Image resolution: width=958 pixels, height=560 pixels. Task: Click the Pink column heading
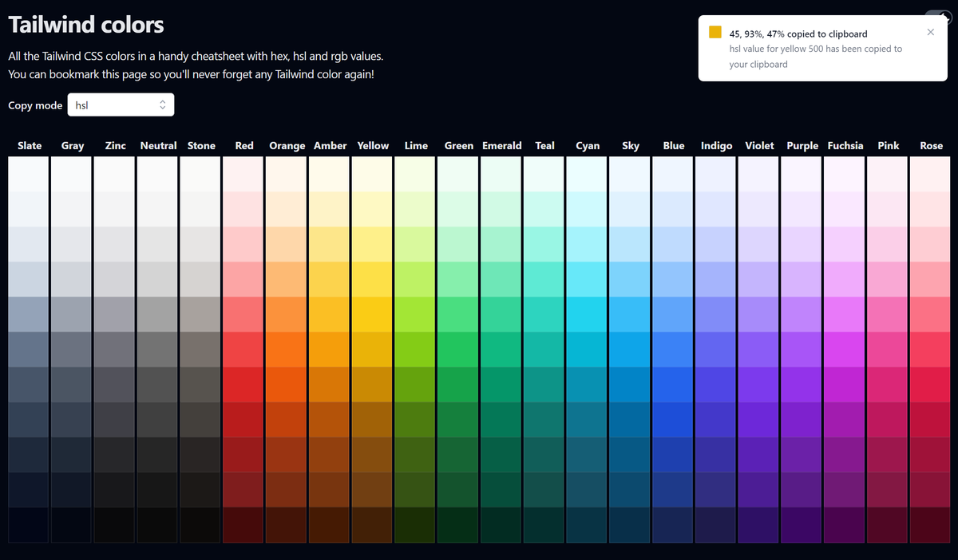pos(889,146)
